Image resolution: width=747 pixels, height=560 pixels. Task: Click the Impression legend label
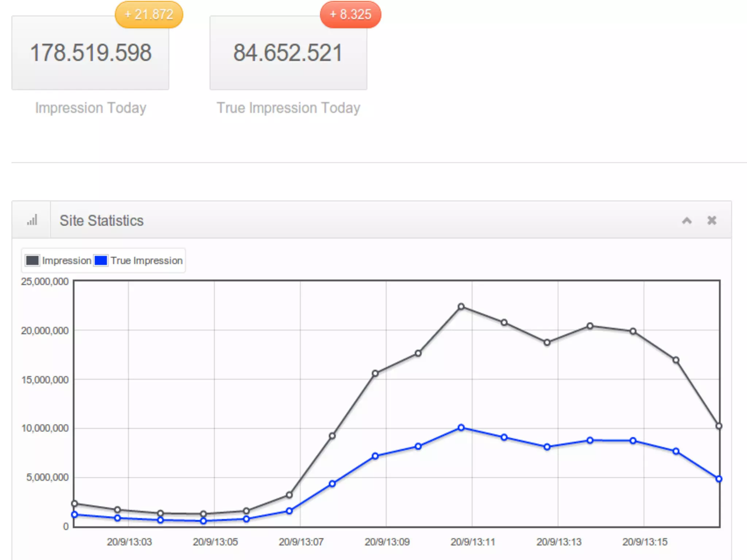point(66,260)
